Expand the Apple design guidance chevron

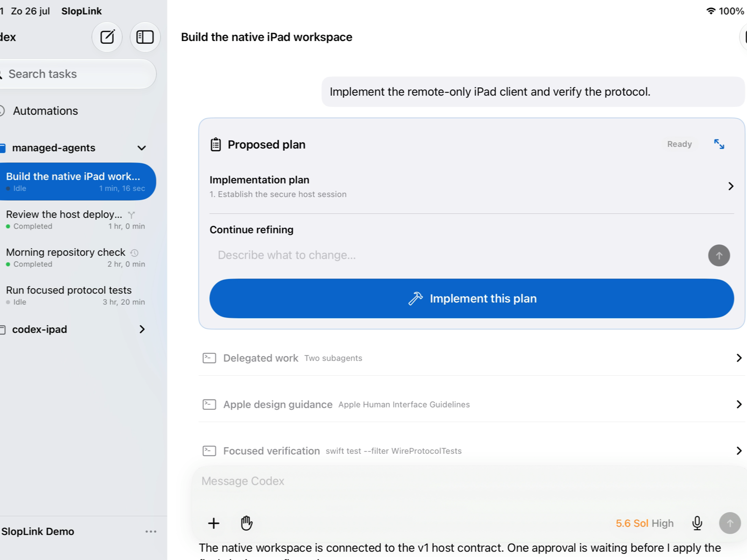point(739,404)
